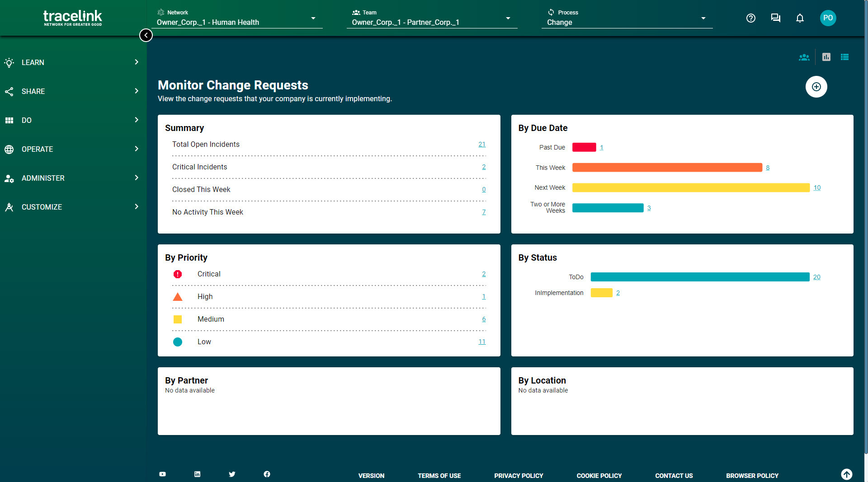Select the ADMINISTER menu item
This screenshot has height=482, width=868.
[72, 178]
